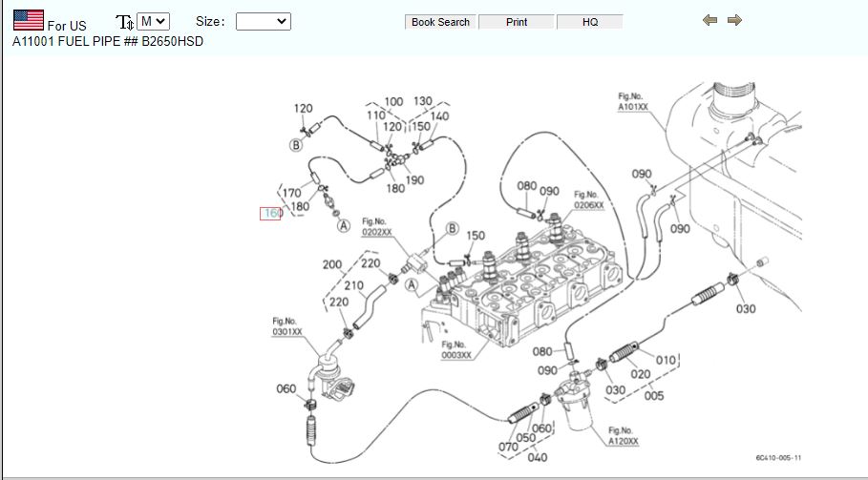Select part number 005 in diagram
The width and height of the screenshot is (868, 480).
pos(654,395)
